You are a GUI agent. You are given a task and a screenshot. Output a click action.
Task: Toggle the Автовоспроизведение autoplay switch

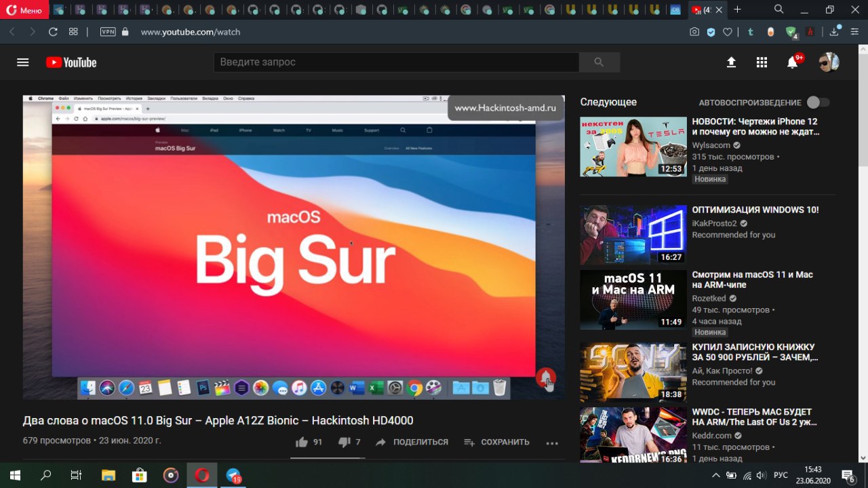click(x=818, y=102)
